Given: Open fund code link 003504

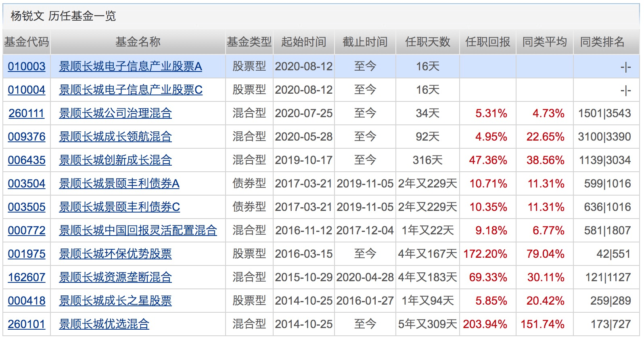Looking at the screenshot, I should coord(27,183).
